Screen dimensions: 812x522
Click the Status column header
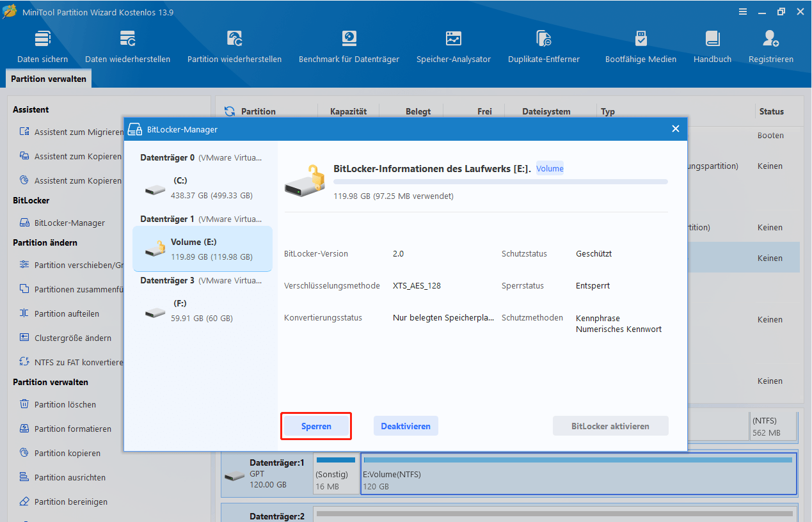771,111
